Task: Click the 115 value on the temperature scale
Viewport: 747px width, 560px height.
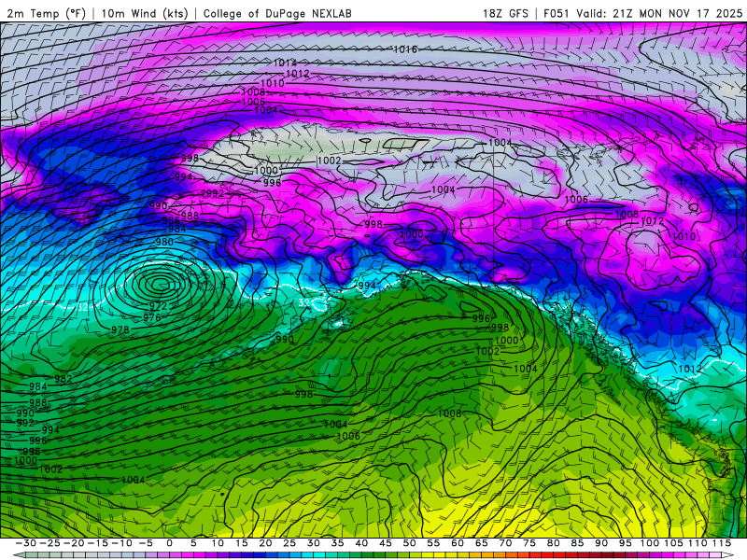Action: coord(722,543)
